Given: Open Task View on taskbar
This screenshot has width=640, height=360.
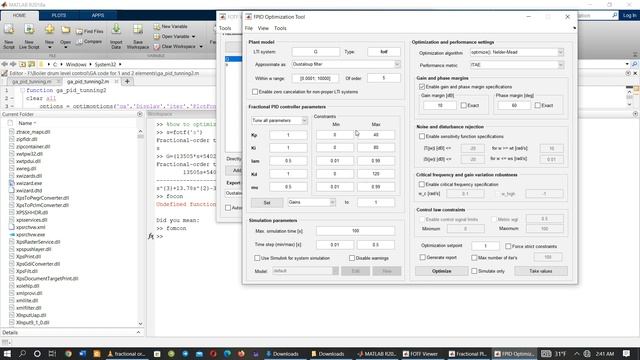Looking at the screenshot, I should (x=52, y=353).
